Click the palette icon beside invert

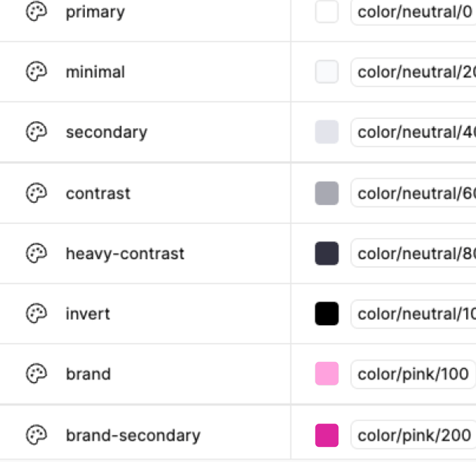click(36, 313)
